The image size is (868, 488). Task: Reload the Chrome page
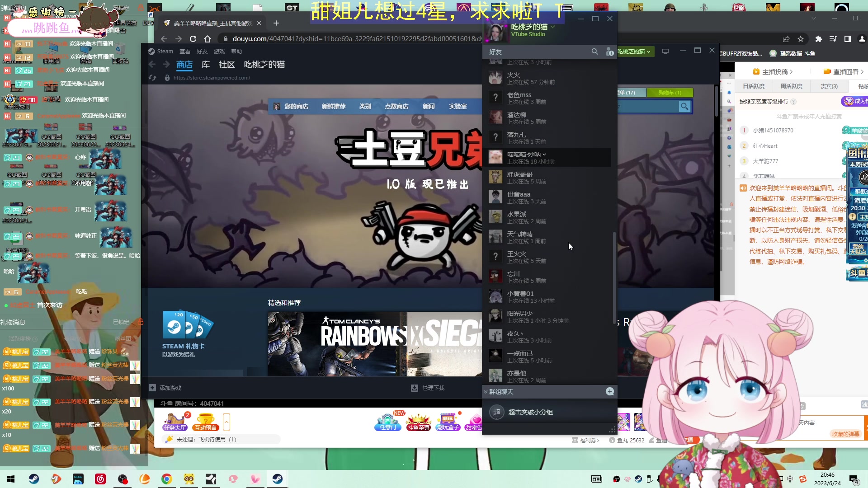[193, 39]
